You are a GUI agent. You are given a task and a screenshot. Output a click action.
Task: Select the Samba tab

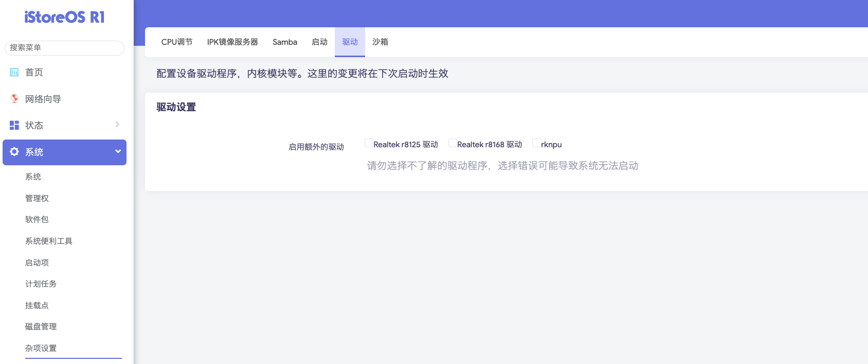(285, 42)
